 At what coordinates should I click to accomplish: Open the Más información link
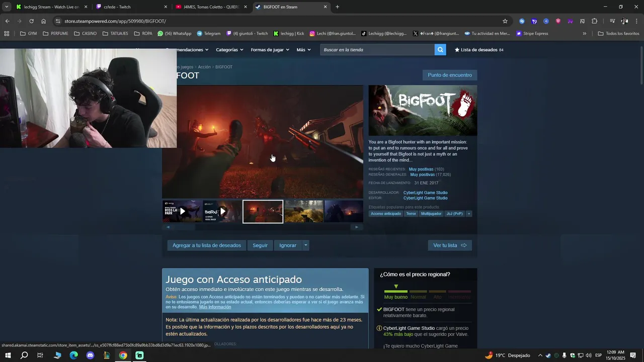pos(215,307)
